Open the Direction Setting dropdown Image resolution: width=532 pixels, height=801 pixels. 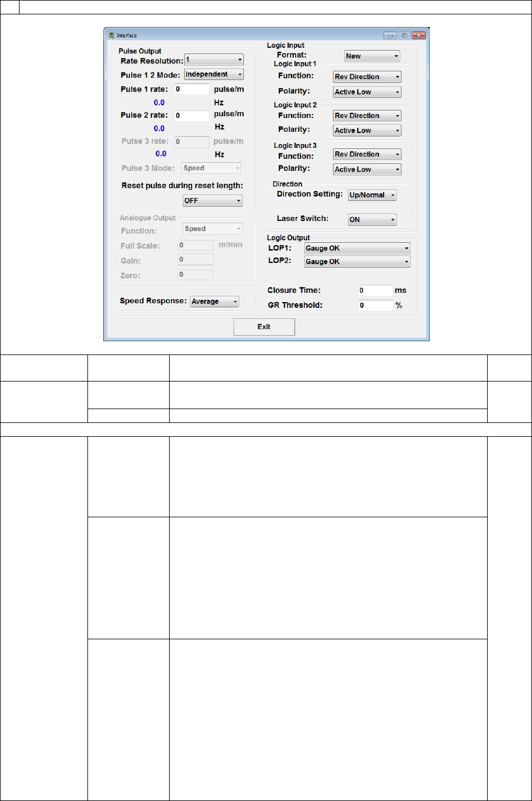pos(372,195)
